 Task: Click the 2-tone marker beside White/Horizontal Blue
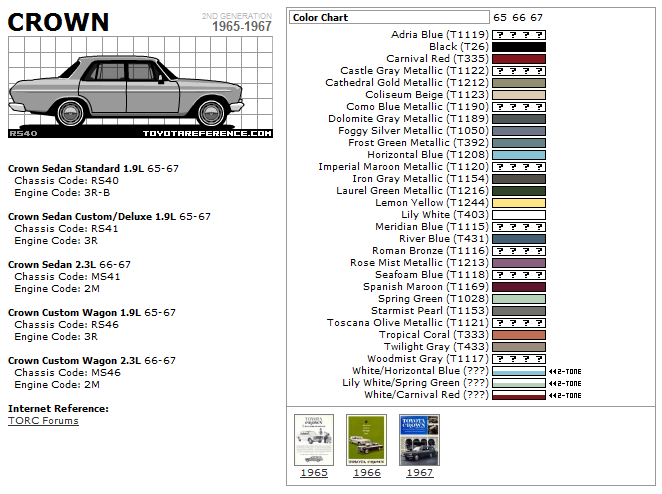(x=565, y=372)
